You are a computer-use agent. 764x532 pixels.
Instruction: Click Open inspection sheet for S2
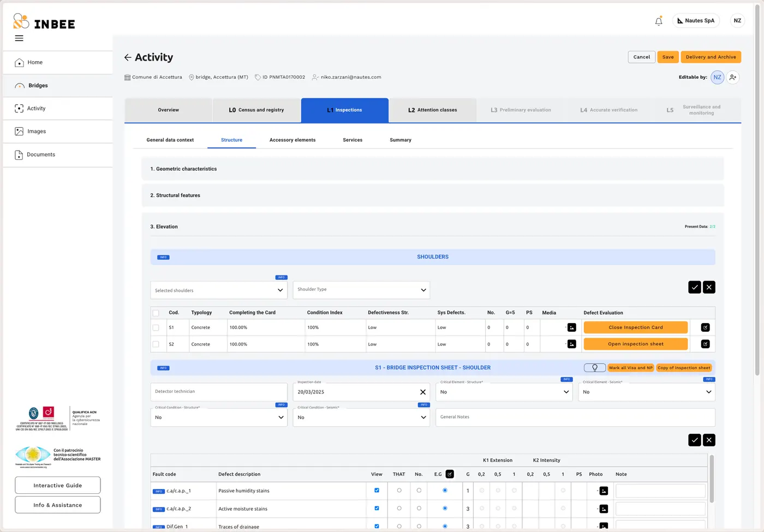(636, 344)
